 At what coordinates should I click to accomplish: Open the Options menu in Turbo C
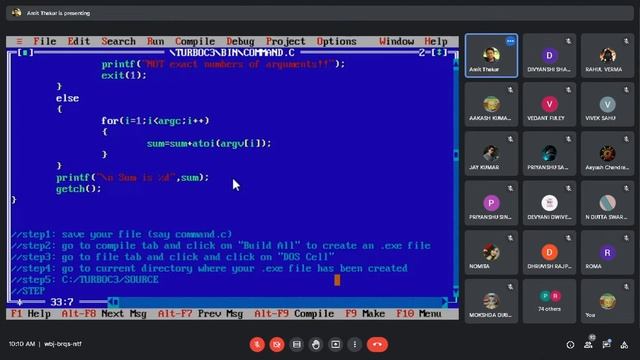[x=336, y=41]
